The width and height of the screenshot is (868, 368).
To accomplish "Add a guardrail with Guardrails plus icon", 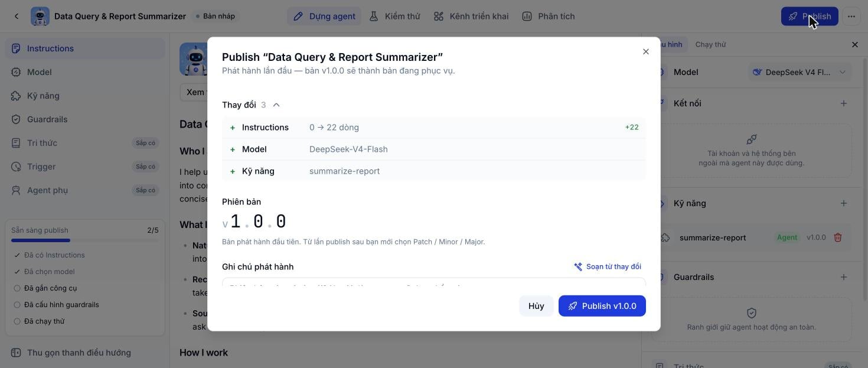I will [x=843, y=277].
